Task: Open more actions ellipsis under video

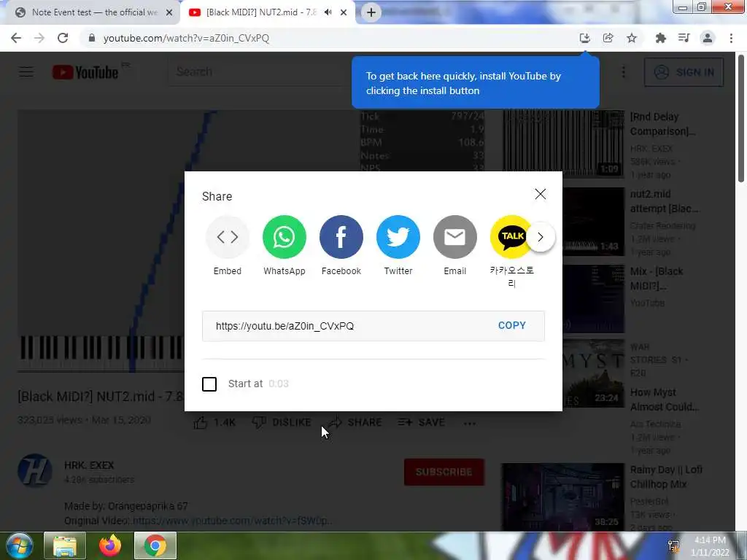Action: (x=470, y=423)
